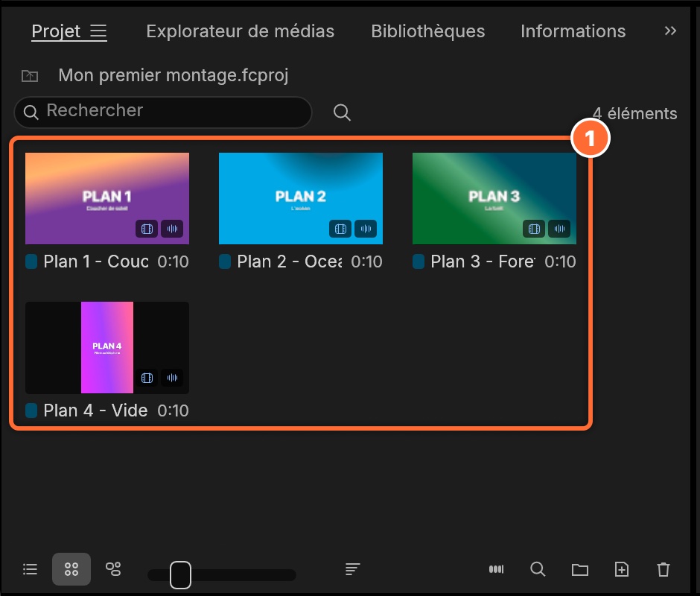The height and width of the screenshot is (596, 700).
Task: Select the Plan 1 clip thumbnail
Action: [x=107, y=198]
